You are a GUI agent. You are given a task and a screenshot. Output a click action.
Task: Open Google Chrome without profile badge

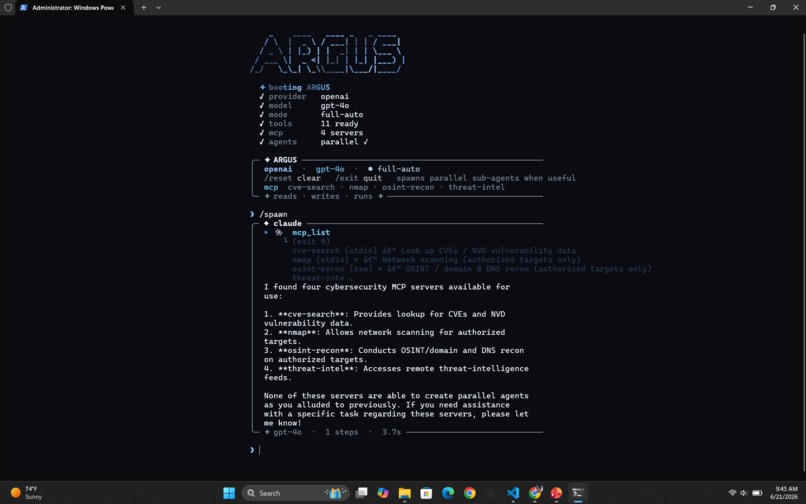(469, 493)
